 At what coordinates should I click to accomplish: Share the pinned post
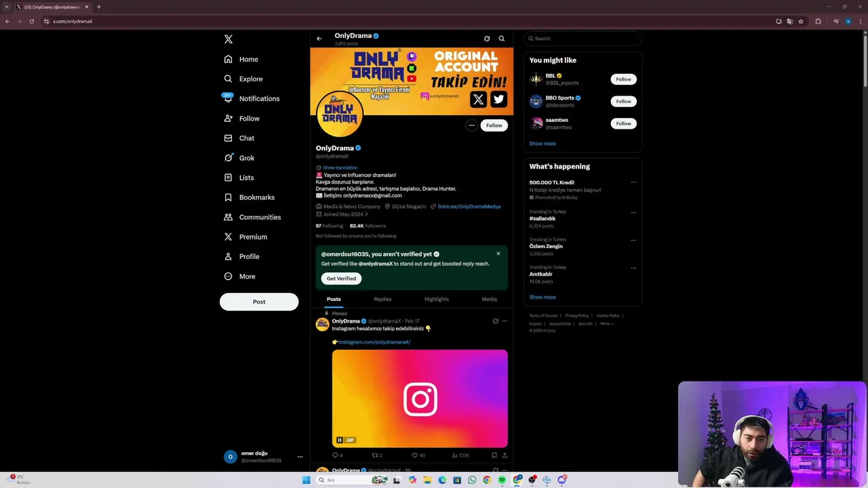pos(505,455)
